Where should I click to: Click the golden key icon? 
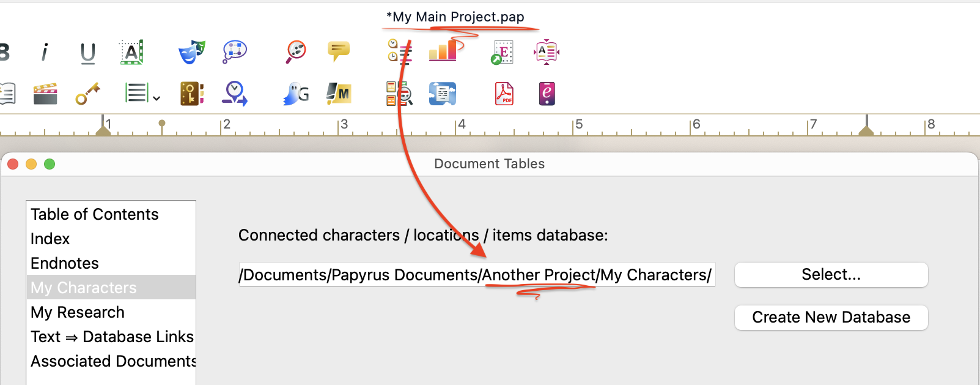[x=88, y=94]
